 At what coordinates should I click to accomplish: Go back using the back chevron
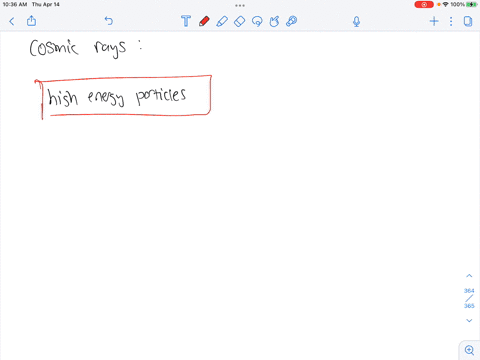click(12, 22)
